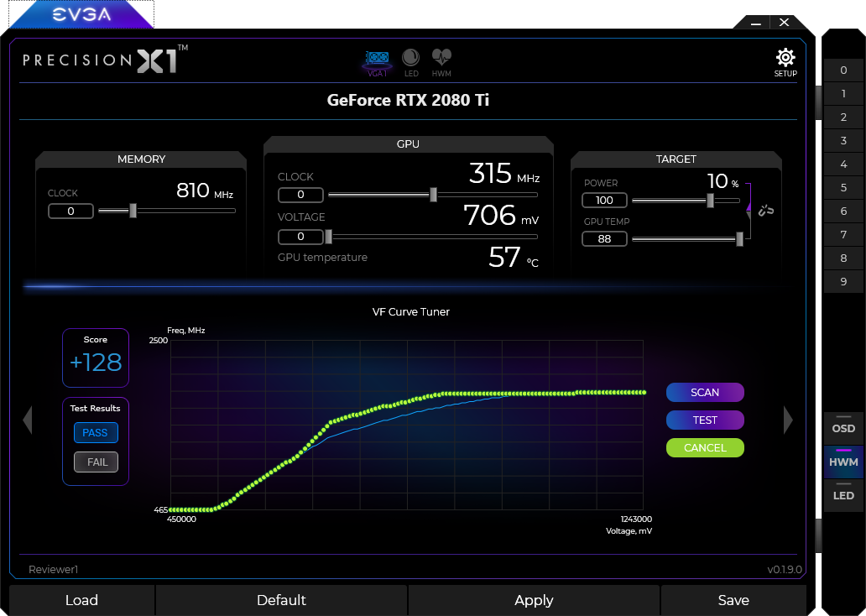This screenshot has height=616, width=866.
Task: Click the GPU clock slider handle
Action: coord(434,195)
